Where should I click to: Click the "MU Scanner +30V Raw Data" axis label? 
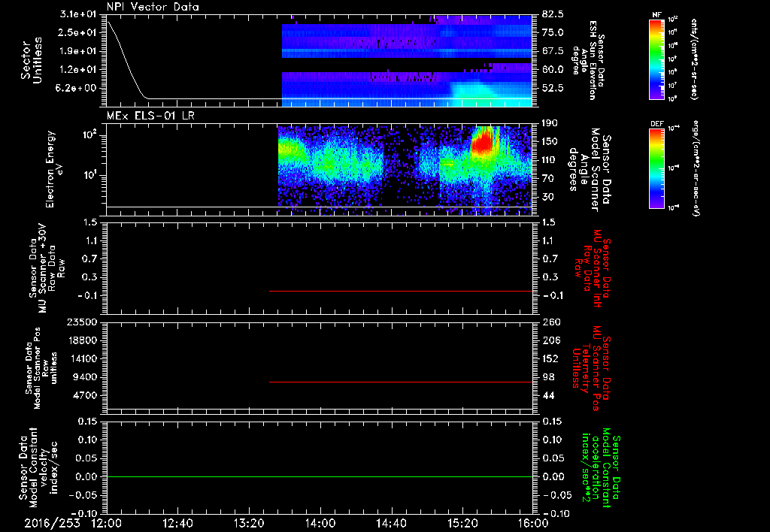[x=47, y=268]
